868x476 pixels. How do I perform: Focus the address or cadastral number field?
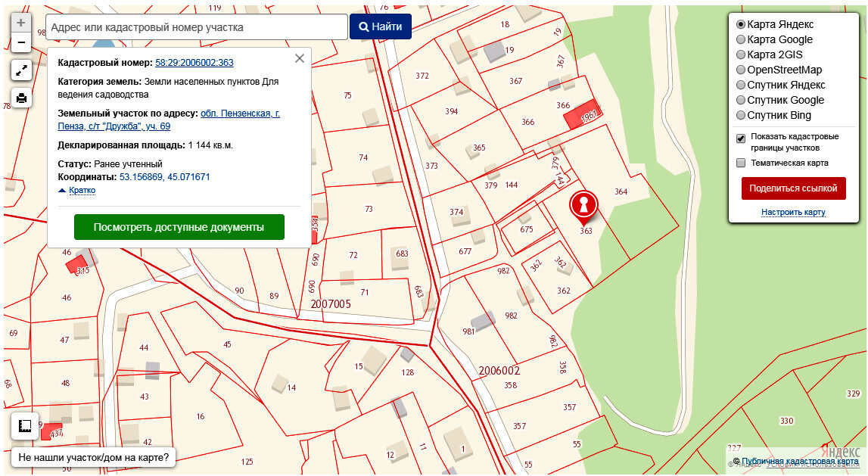(x=197, y=27)
